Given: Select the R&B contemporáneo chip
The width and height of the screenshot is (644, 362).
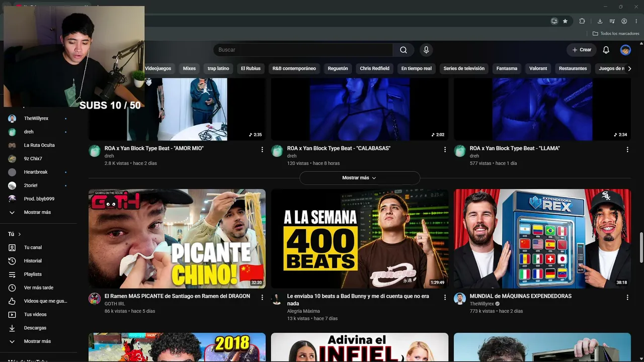Looking at the screenshot, I should tap(294, 68).
